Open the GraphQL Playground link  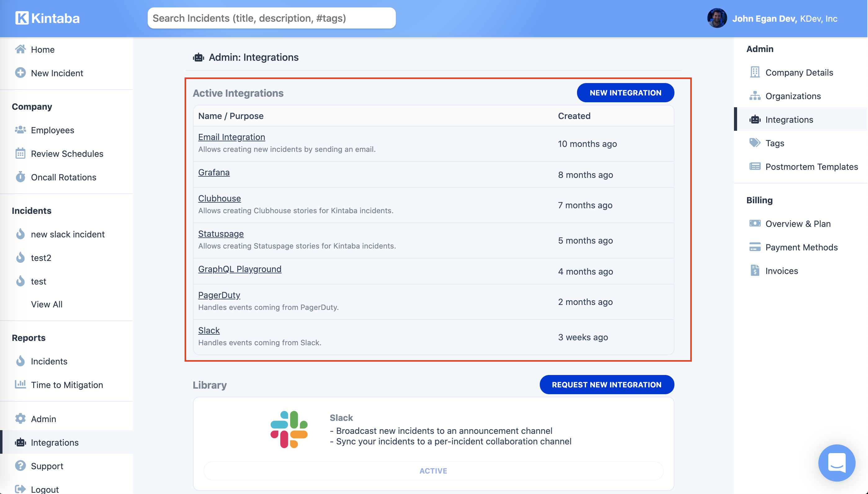tap(239, 269)
